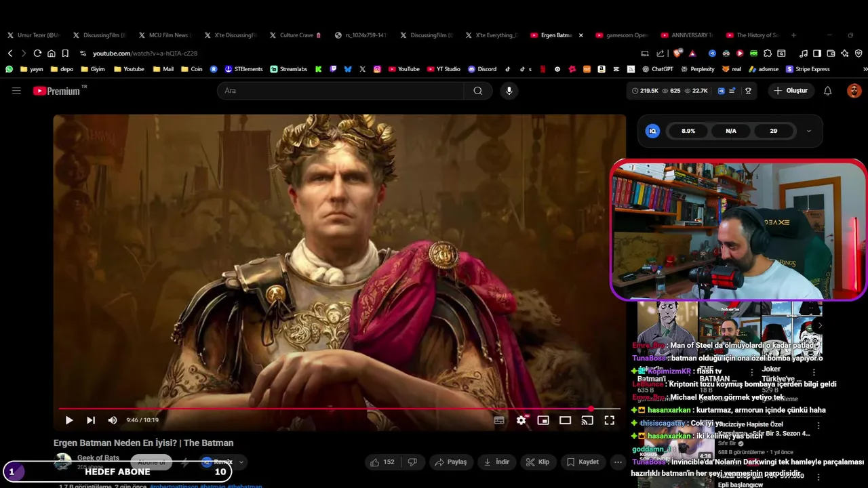Click the Kaydet save button
The width and height of the screenshot is (868, 488).
click(583, 462)
